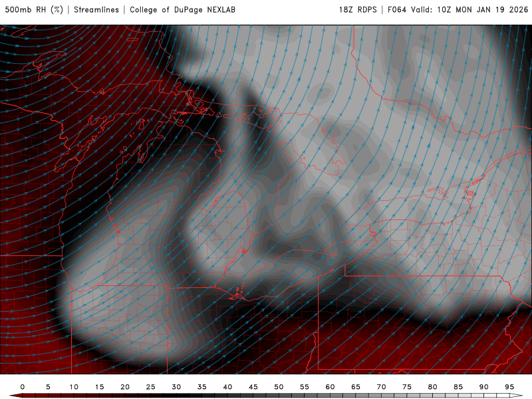532x399 pixels.
Task: Click the colorbar label "30"
Action: 176,387
